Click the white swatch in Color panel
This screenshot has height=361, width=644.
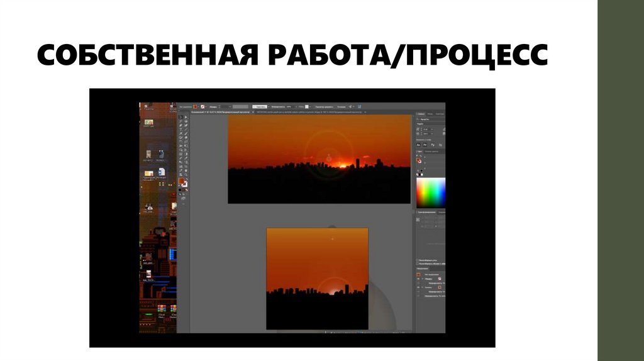[x=422, y=175]
